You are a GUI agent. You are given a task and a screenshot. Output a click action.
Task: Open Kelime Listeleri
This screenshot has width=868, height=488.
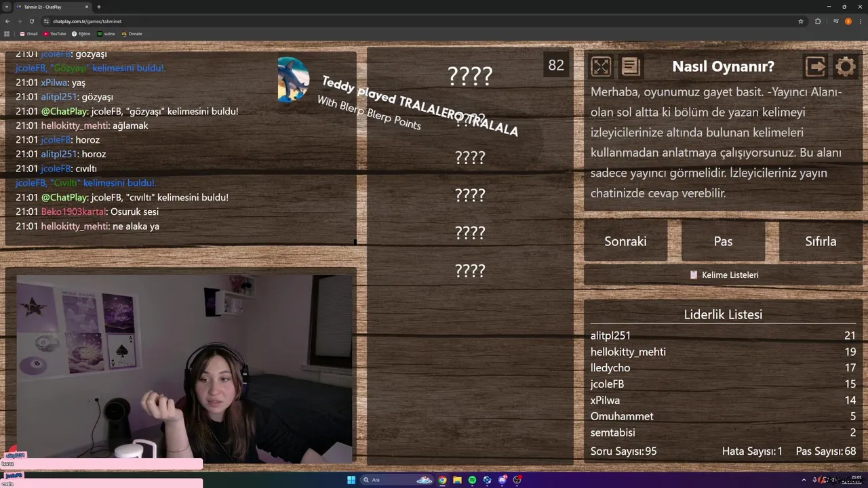click(723, 274)
